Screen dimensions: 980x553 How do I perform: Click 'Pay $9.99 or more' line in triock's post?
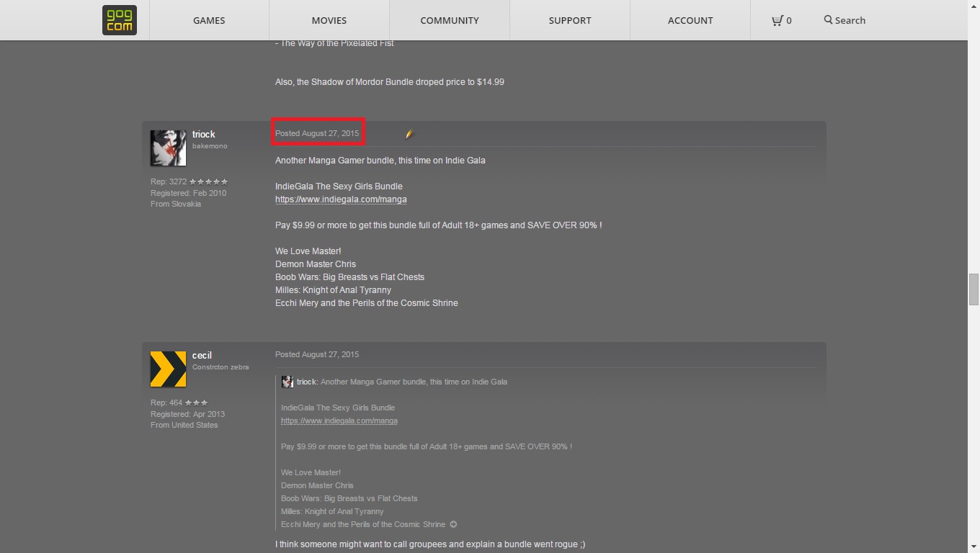[x=438, y=225]
